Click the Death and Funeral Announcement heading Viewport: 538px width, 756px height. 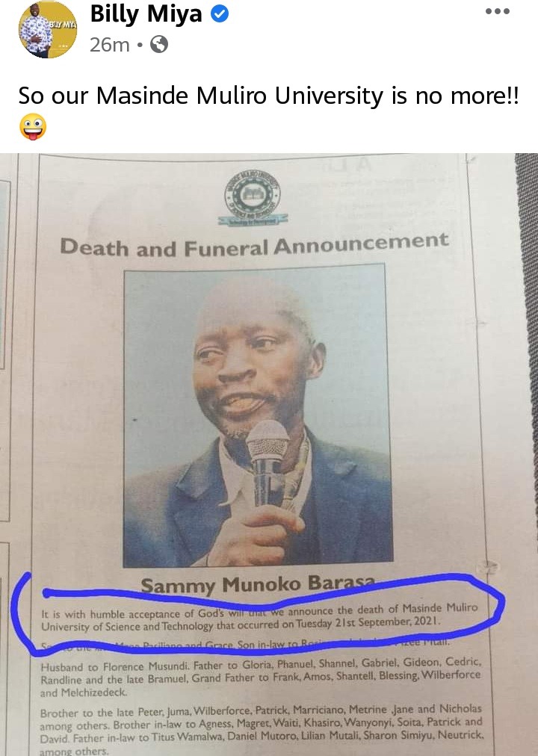254,245
